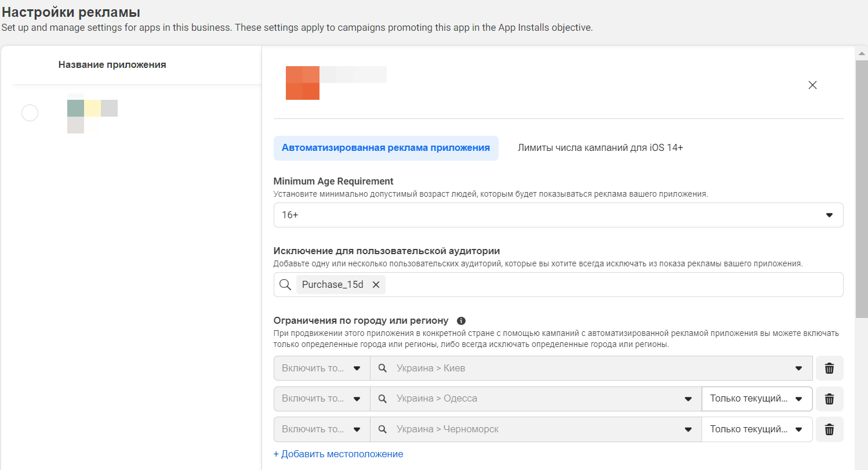Open Включить то... dropdown in Киев row
The height and width of the screenshot is (470, 868).
321,368
